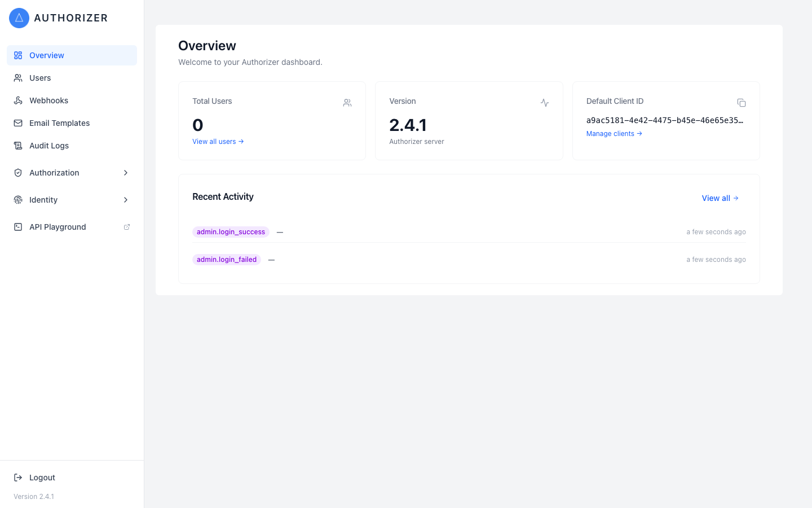Click timestamp of admin.login_success row
Image resolution: width=812 pixels, height=508 pixels.
716,232
